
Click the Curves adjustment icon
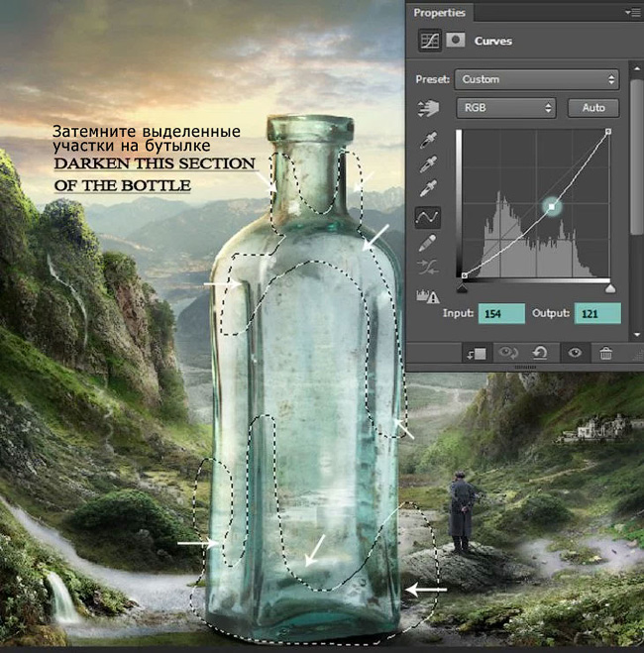point(429,41)
